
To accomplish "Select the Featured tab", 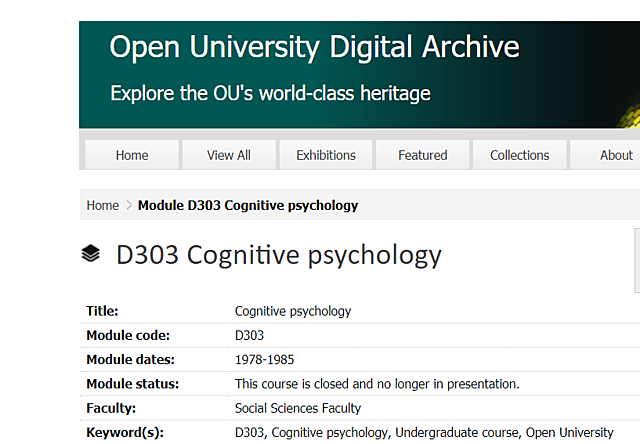I will click(x=422, y=155).
